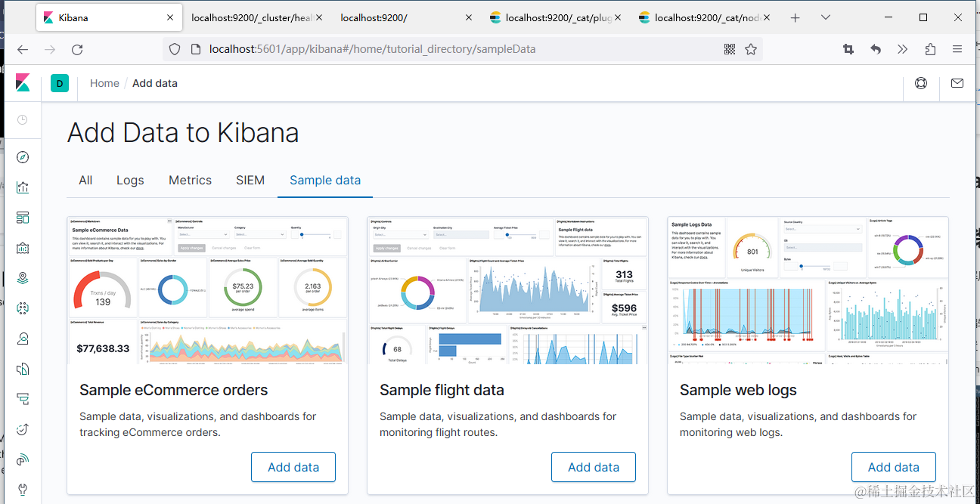Open the eCommerce dashboard preview thumbnail

coord(207,290)
